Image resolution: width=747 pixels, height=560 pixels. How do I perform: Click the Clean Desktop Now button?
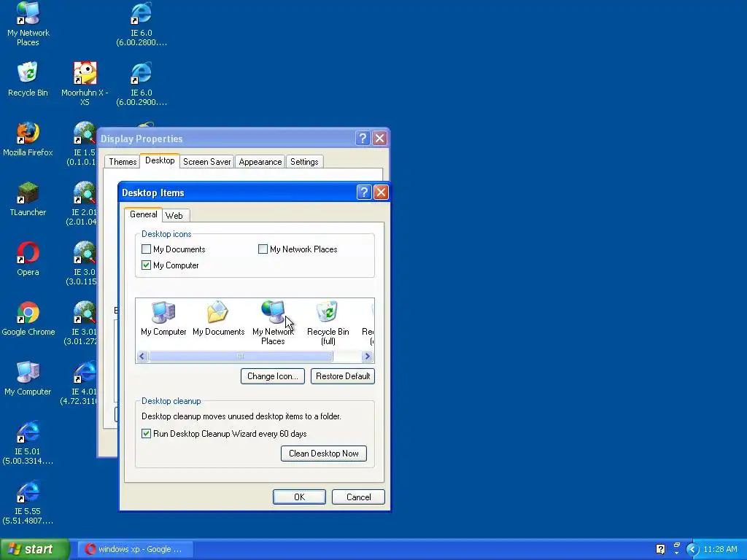click(x=323, y=454)
